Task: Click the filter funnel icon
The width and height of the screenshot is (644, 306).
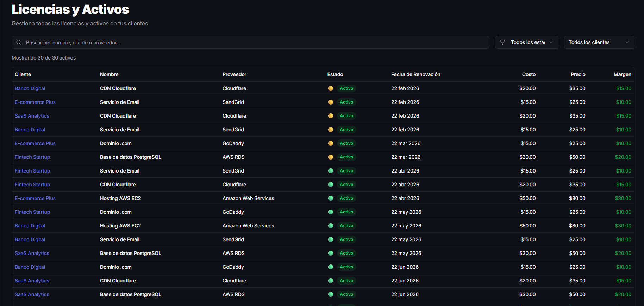Action: [502, 42]
